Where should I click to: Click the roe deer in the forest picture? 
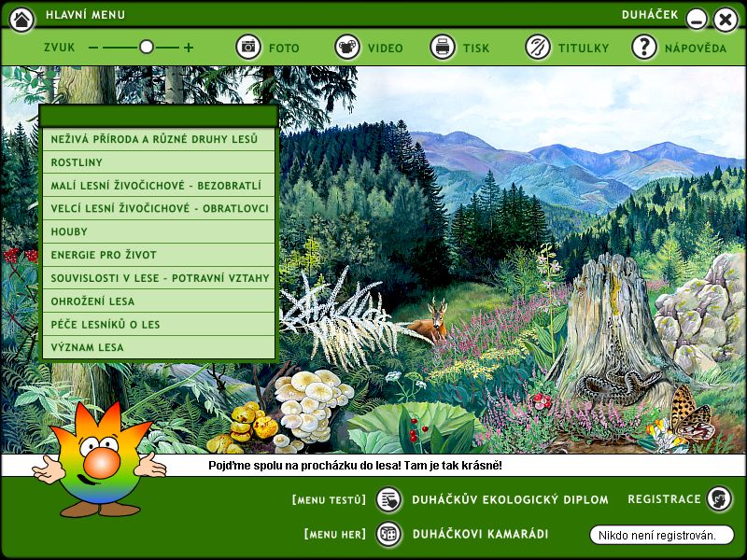(430, 320)
